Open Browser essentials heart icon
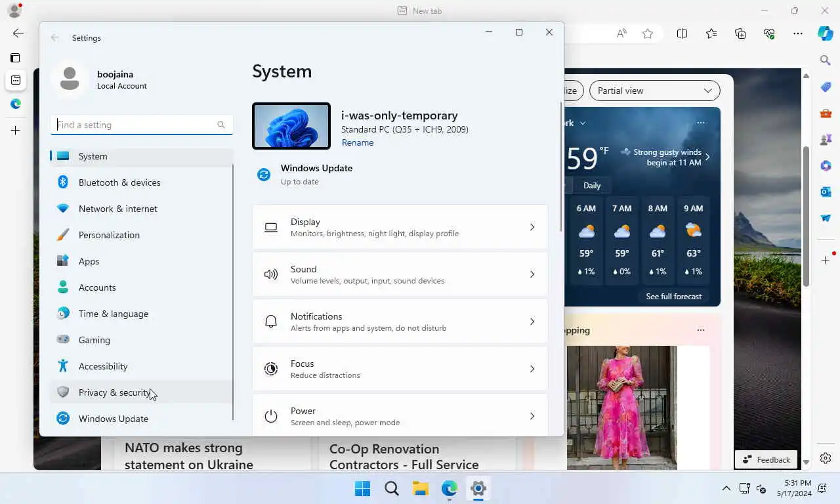840x504 pixels. [769, 33]
